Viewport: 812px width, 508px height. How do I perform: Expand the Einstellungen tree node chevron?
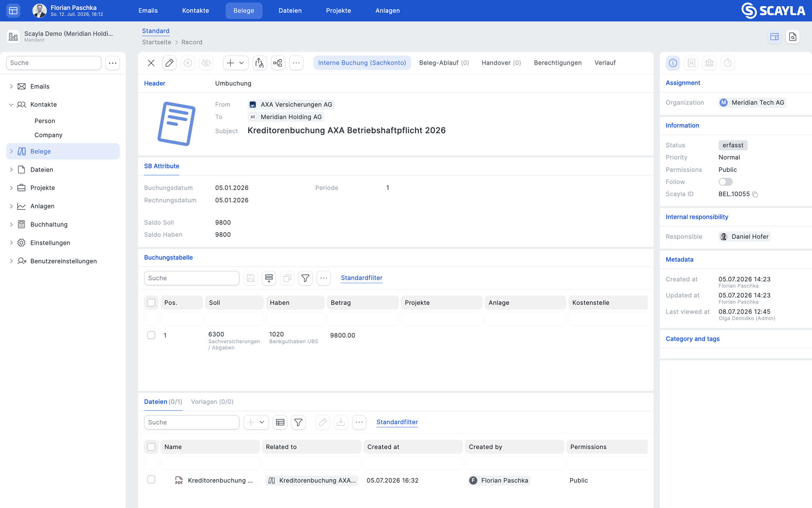[11, 243]
